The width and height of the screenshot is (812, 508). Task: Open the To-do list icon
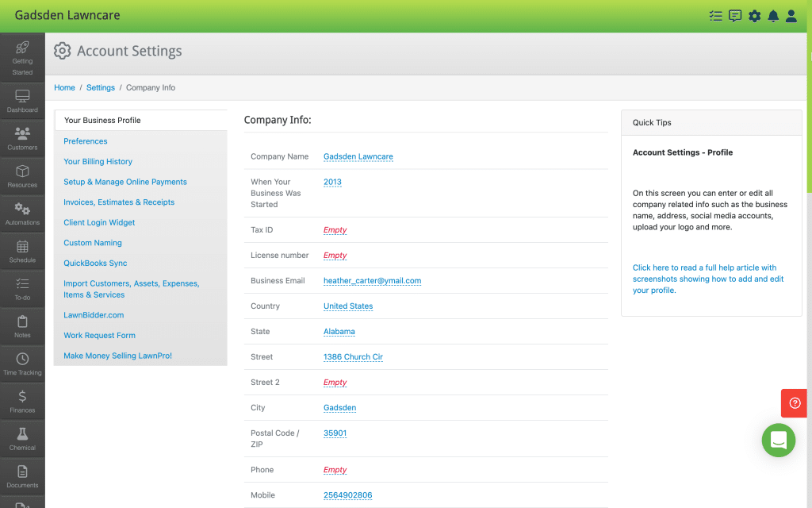(x=22, y=287)
